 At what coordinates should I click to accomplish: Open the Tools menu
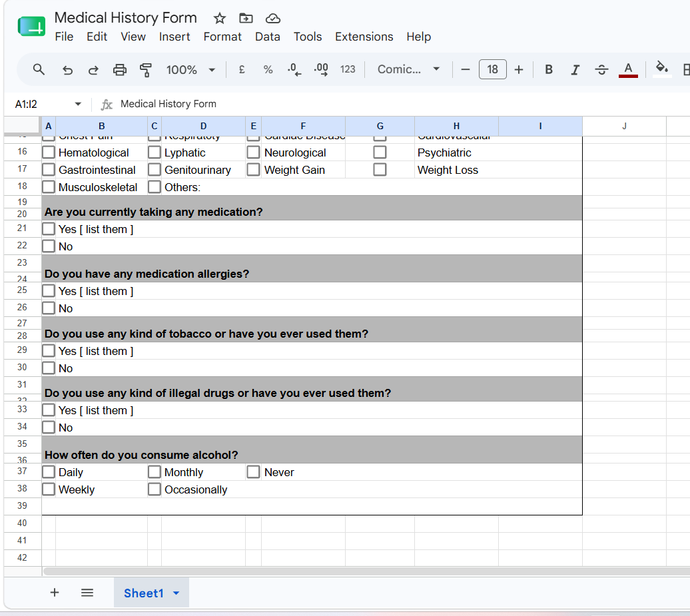click(308, 37)
